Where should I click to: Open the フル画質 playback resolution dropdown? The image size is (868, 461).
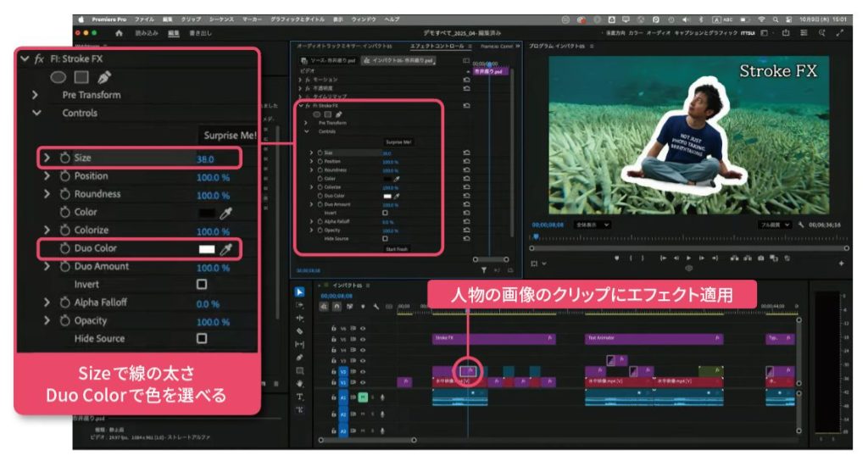click(x=775, y=225)
